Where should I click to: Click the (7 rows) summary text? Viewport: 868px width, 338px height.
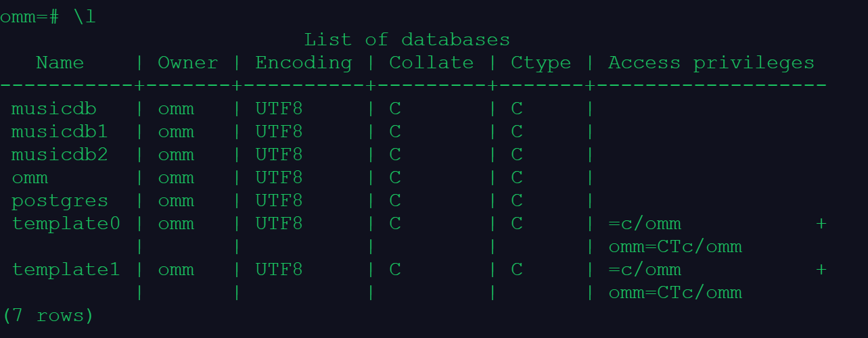point(47,316)
